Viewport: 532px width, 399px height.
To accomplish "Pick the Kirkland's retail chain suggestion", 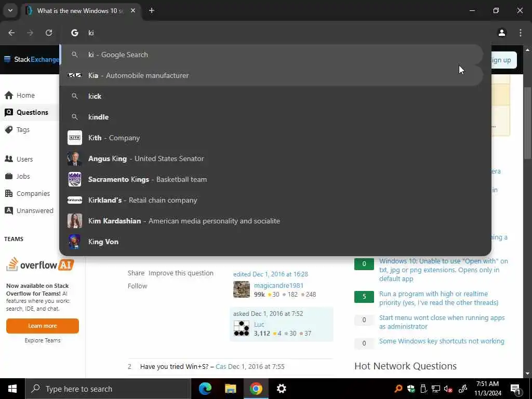I will [271, 200].
